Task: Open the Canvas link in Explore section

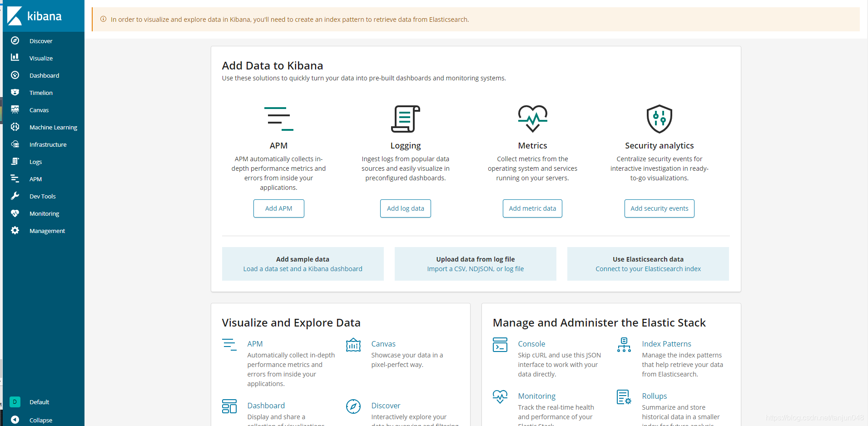Action: point(383,344)
